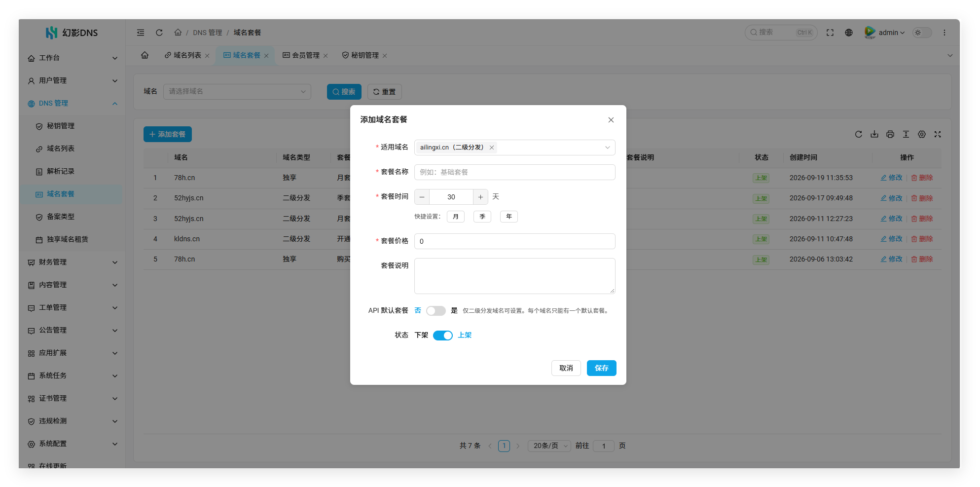The height and width of the screenshot is (487, 980).
Task: Focus the 套餐名称 input field
Action: [x=515, y=172]
